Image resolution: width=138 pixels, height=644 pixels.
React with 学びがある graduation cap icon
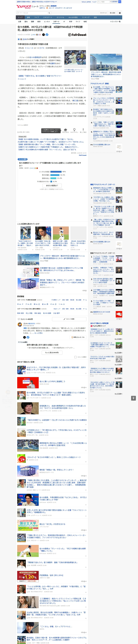pos(65,131)
